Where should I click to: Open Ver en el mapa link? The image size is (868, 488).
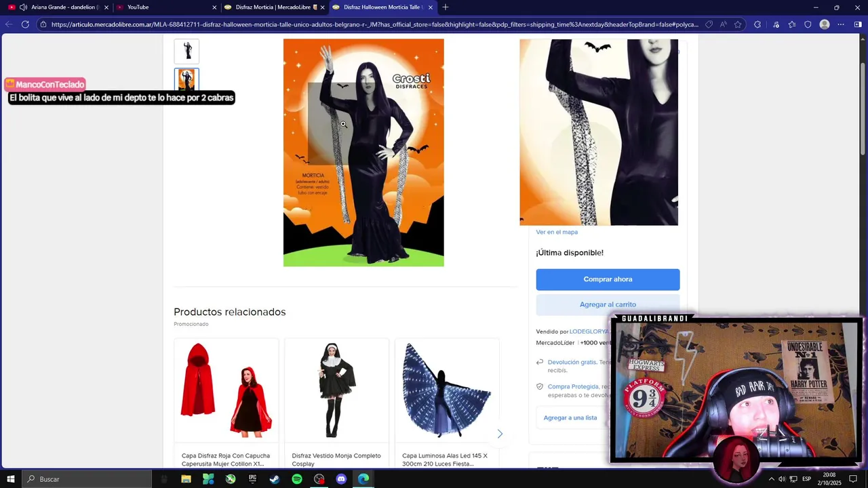pos(557,232)
